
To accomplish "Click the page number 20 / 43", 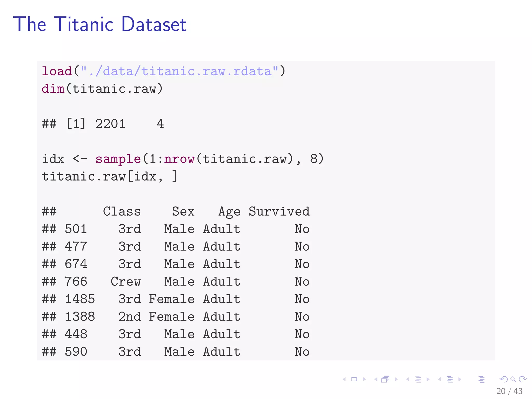I will tap(509, 391).
